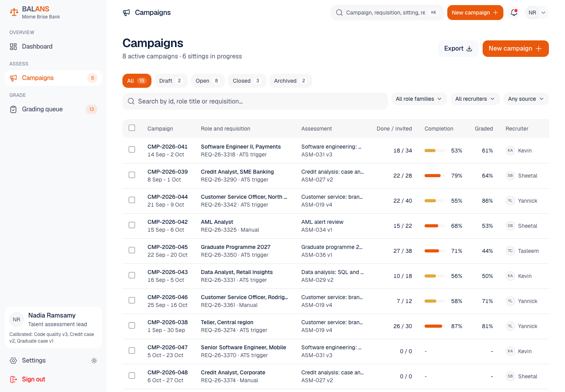
Task: Click completion progress bar at 53%
Action: click(x=435, y=151)
